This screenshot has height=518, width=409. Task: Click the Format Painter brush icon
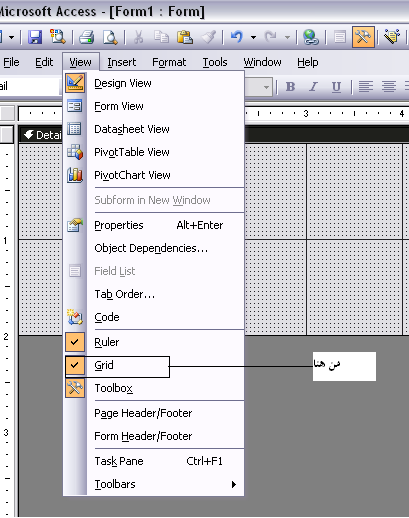click(x=209, y=37)
